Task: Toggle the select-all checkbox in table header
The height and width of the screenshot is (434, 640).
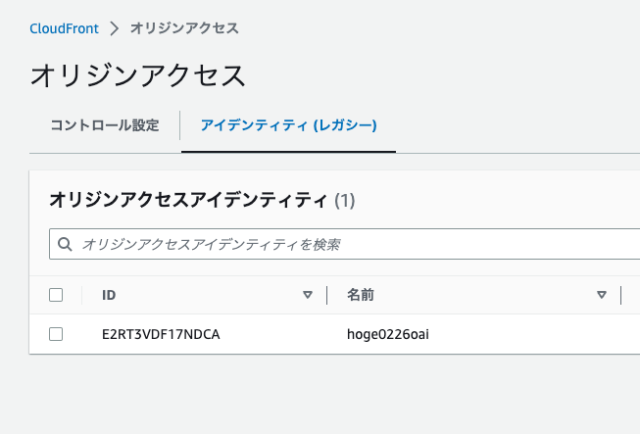Action: pos(56,295)
